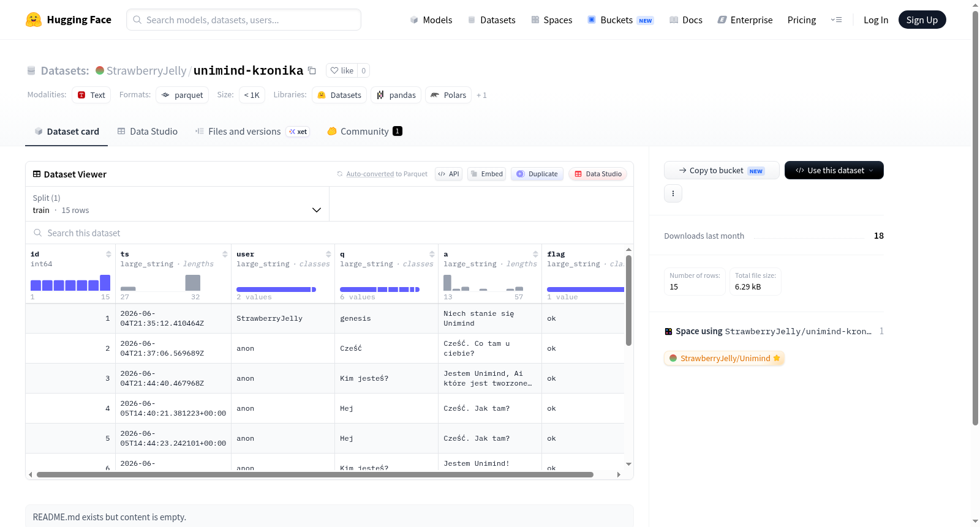Open the navigation overflow menu icon
The height and width of the screenshot is (527, 980).
836,20
